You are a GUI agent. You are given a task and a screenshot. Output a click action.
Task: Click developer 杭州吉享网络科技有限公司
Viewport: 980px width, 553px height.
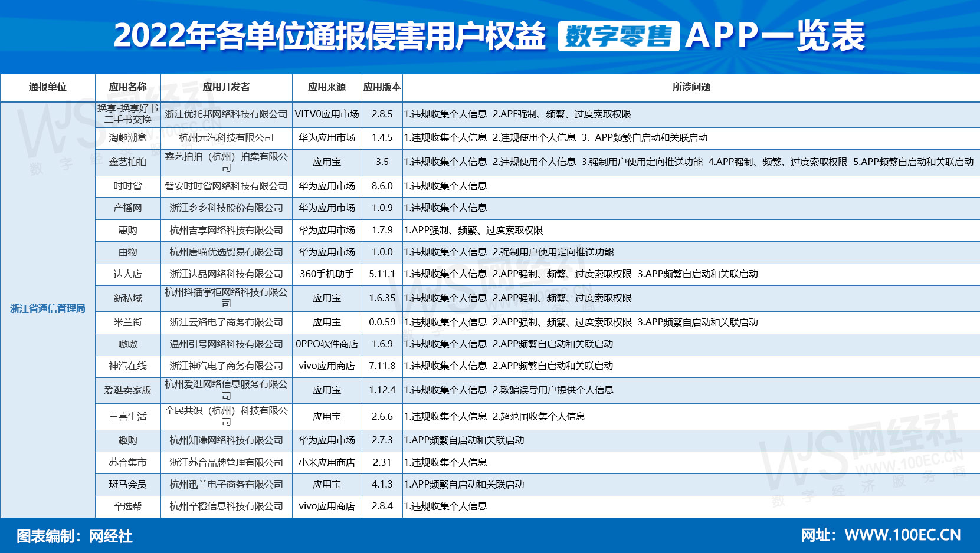pyautogui.click(x=227, y=231)
